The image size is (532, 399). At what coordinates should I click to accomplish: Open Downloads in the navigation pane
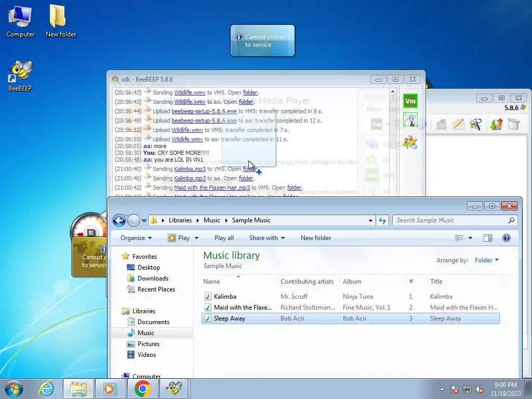point(153,278)
